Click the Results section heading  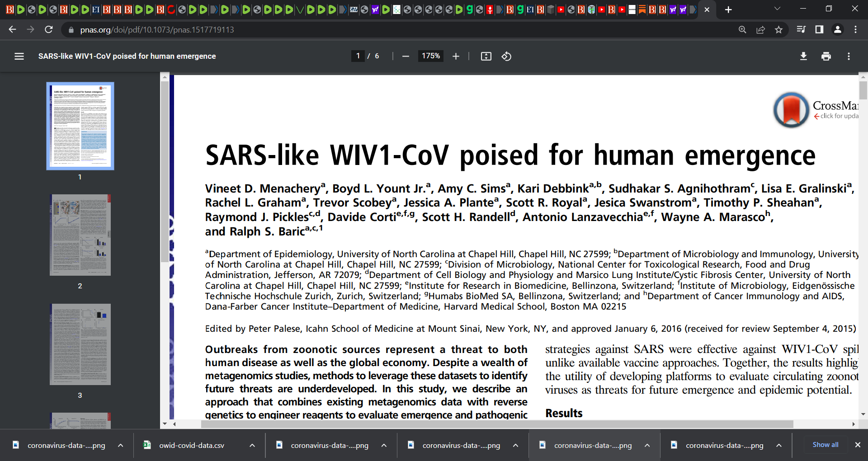(564, 413)
